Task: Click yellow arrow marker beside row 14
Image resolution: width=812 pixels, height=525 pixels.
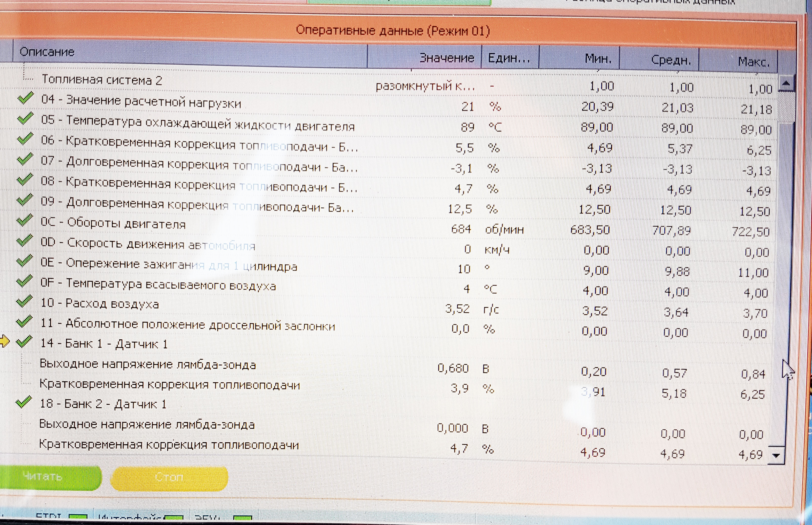Action: 4,341
